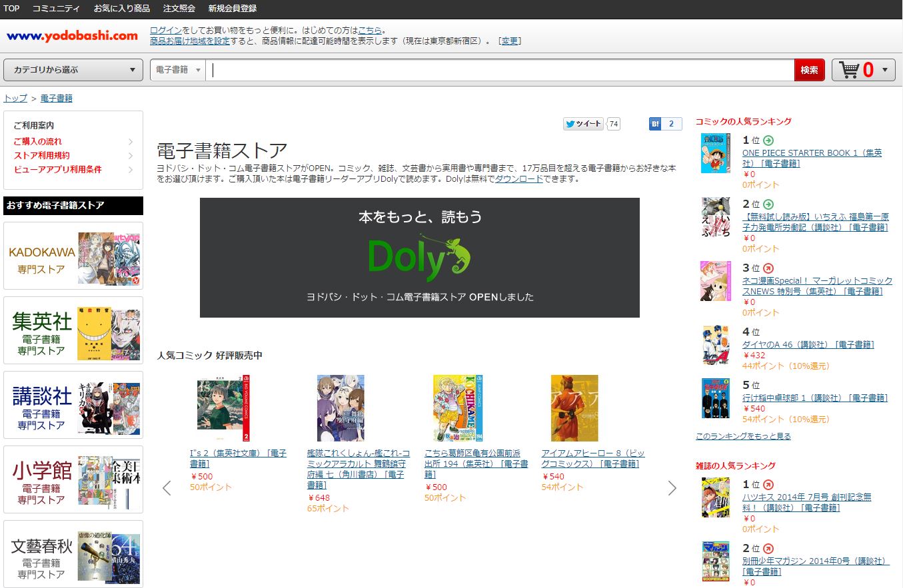Screen dimensions: 903x588
Task: Open こちら葛飾区亀有公園前派出所 194 title link
Action: click(x=476, y=463)
